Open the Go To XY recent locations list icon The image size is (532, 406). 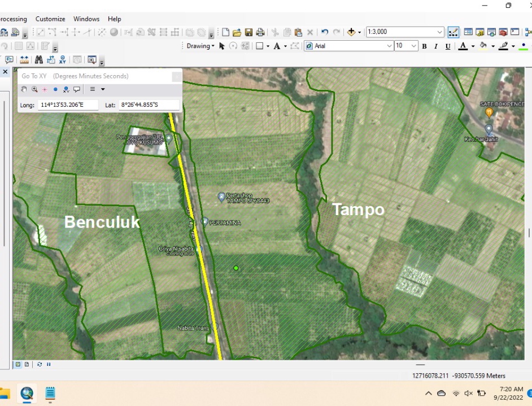pyautogui.click(x=92, y=89)
